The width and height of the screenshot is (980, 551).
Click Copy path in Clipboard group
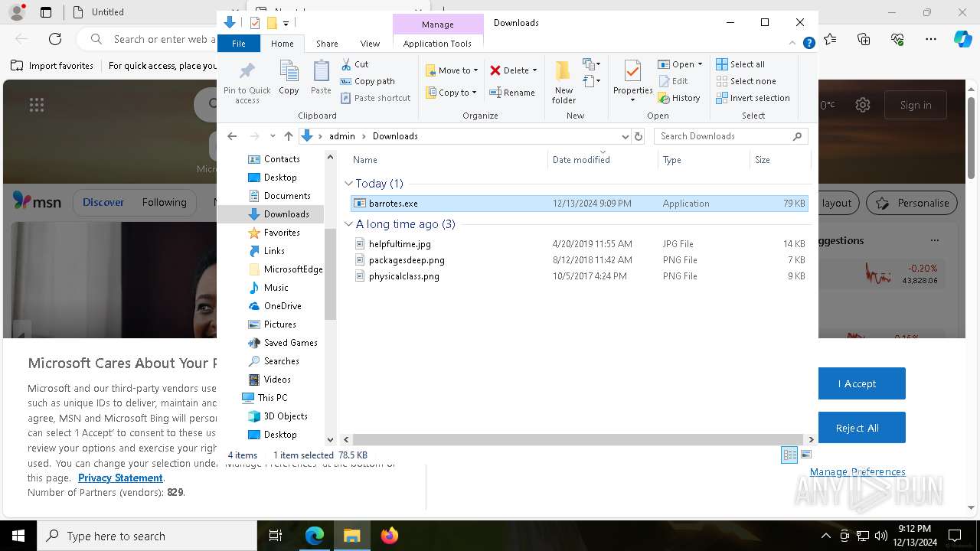[367, 81]
